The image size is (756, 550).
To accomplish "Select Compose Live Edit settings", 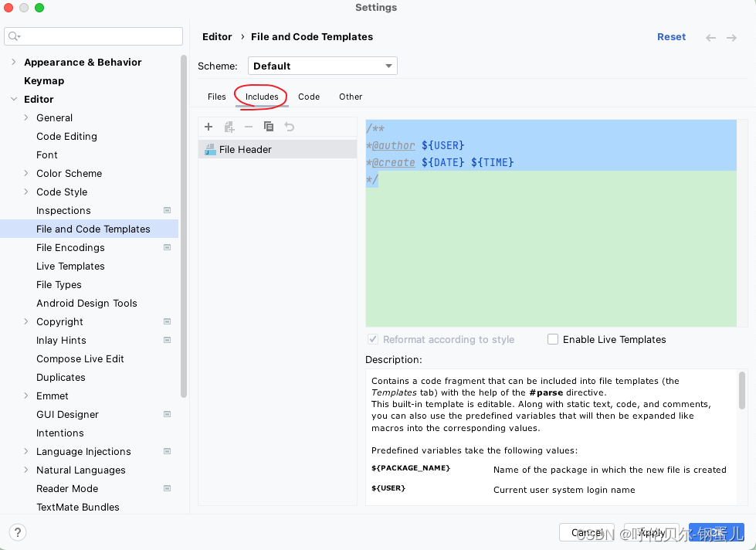I will [80, 359].
